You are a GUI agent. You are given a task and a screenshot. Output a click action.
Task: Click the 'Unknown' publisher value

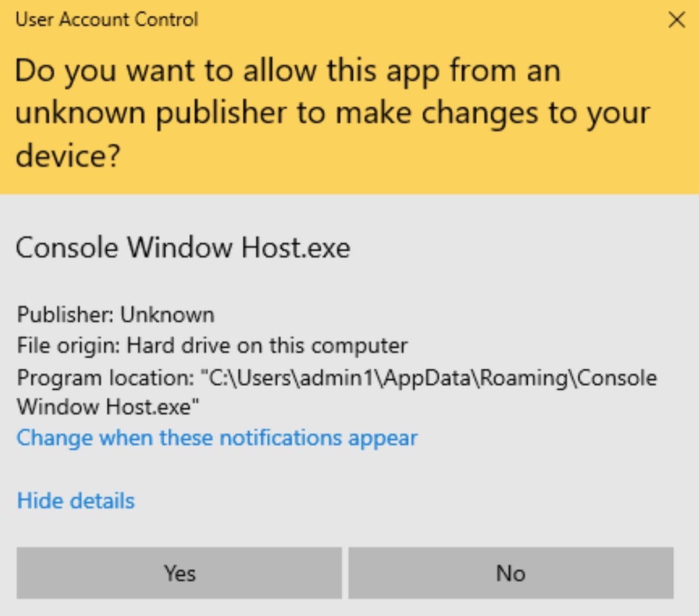click(x=167, y=315)
